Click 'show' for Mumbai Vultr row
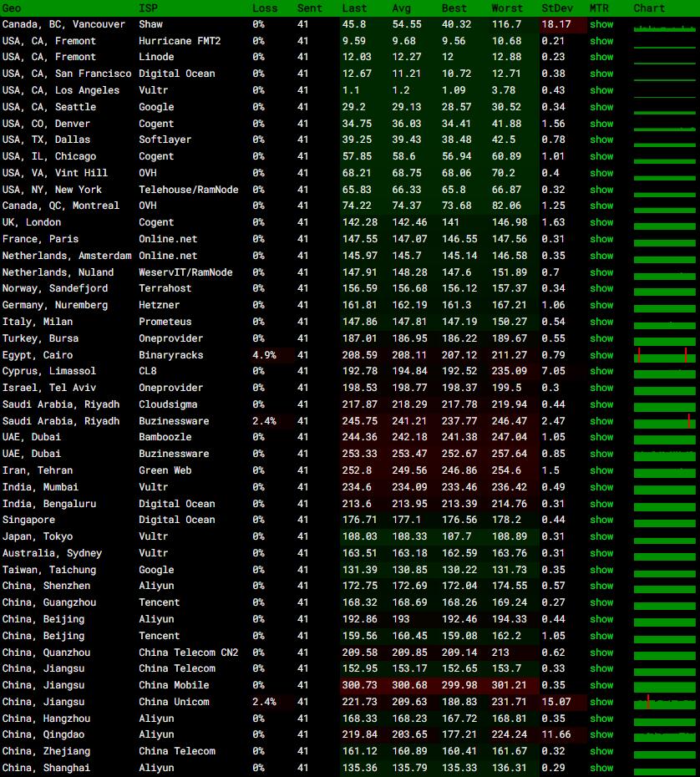This screenshot has height=777, width=700. tap(601, 488)
